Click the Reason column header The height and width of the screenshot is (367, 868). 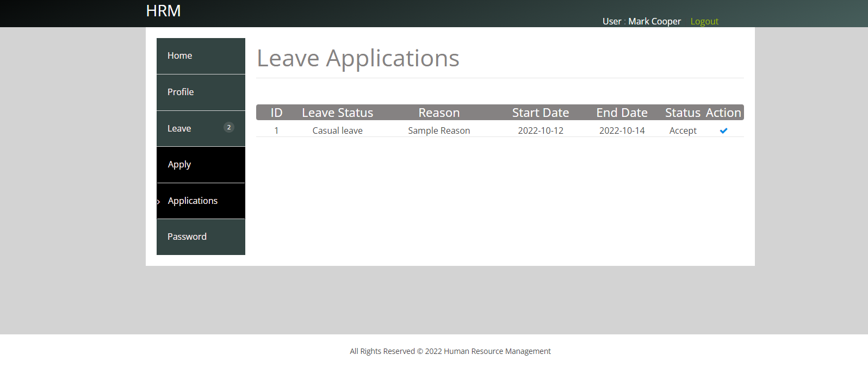click(x=439, y=113)
